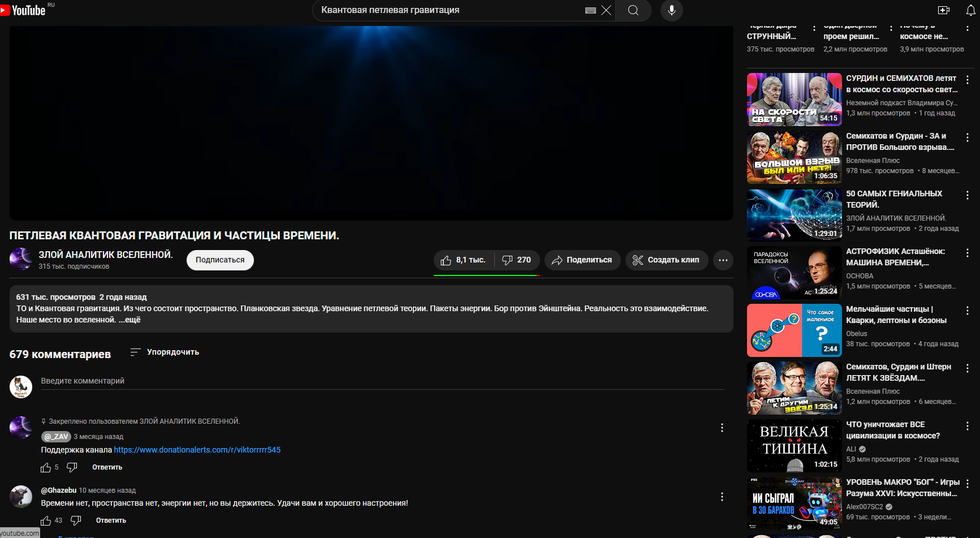The width and height of the screenshot is (980, 538).
Task: Click the Поделиться share button
Action: point(582,260)
